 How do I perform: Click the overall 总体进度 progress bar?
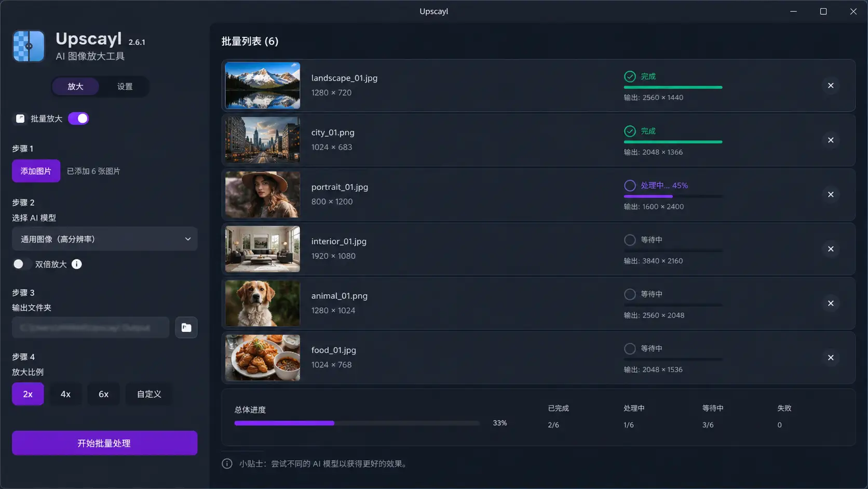pos(357,423)
